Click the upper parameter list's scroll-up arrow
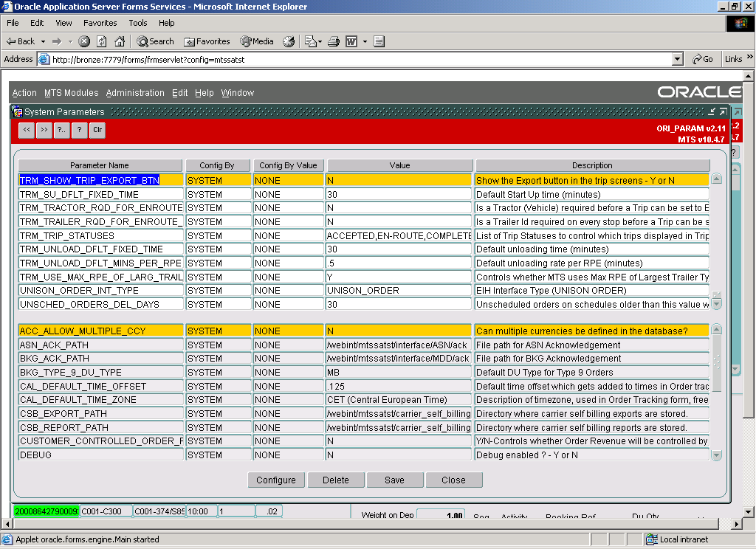Viewport: 756px width, 549px height. (x=717, y=179)
